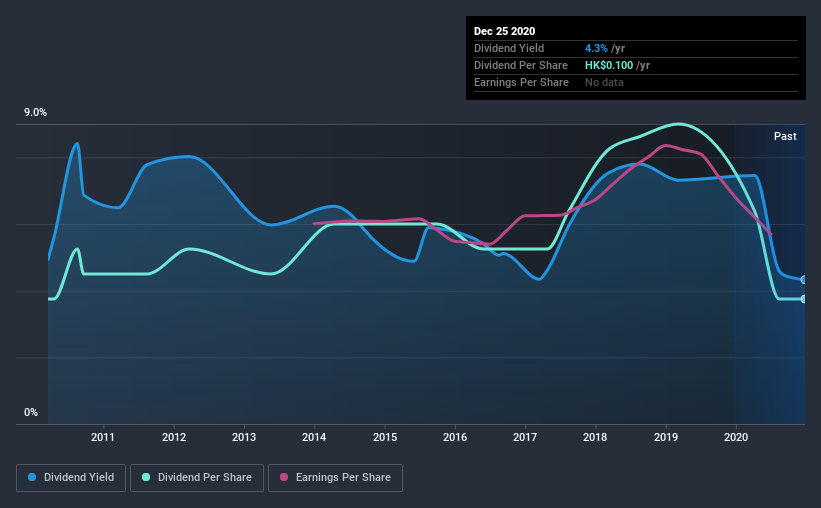Click the pink Earnings Per Share legend dot
The width and height of the screenshot is (821, 508).
point(284,477)
